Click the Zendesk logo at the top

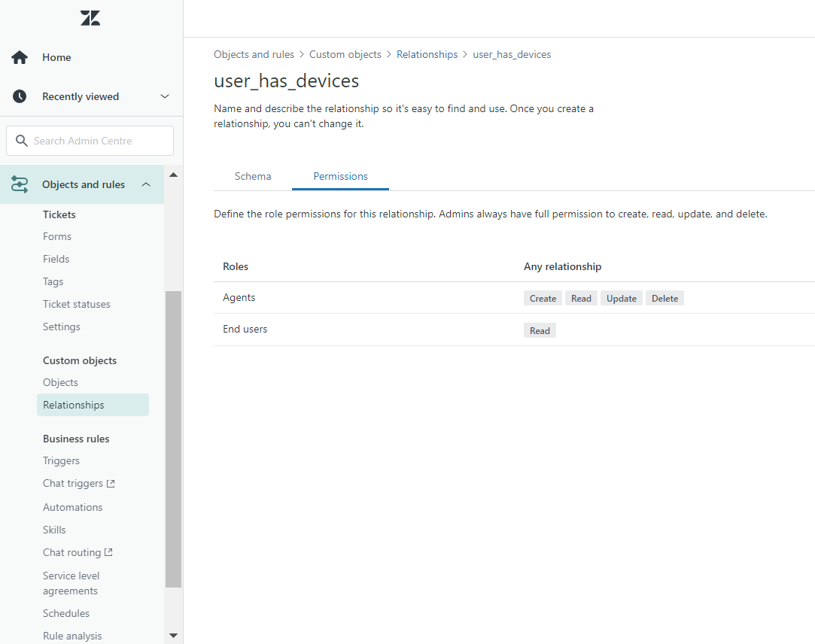[90, 18]
